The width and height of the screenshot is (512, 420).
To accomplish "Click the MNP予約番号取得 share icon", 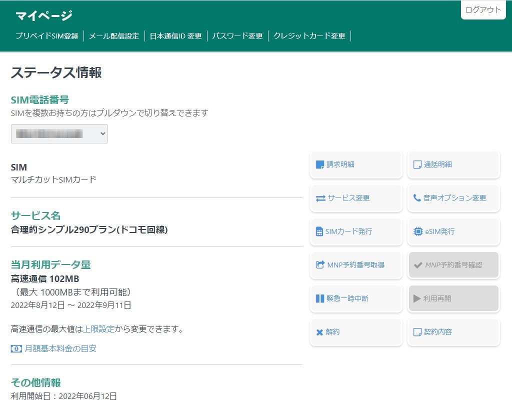I will (x=320, y=265).
